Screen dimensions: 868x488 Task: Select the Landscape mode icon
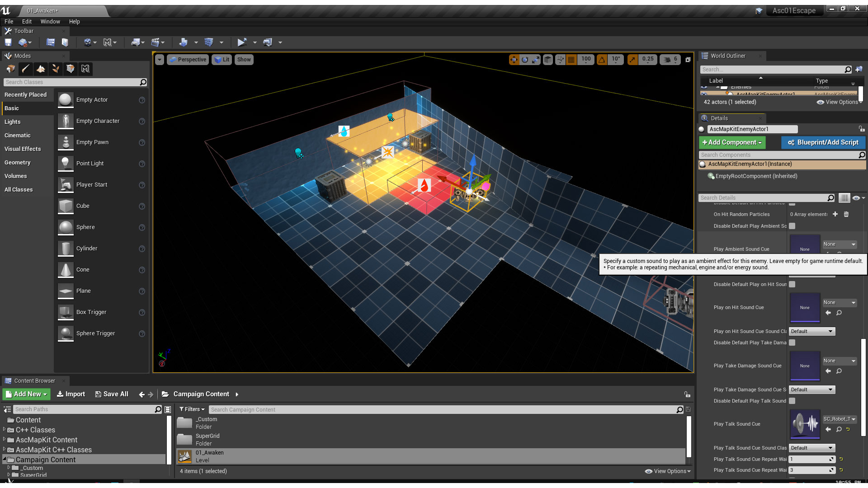pyautogui.click(x=41, y=69)
